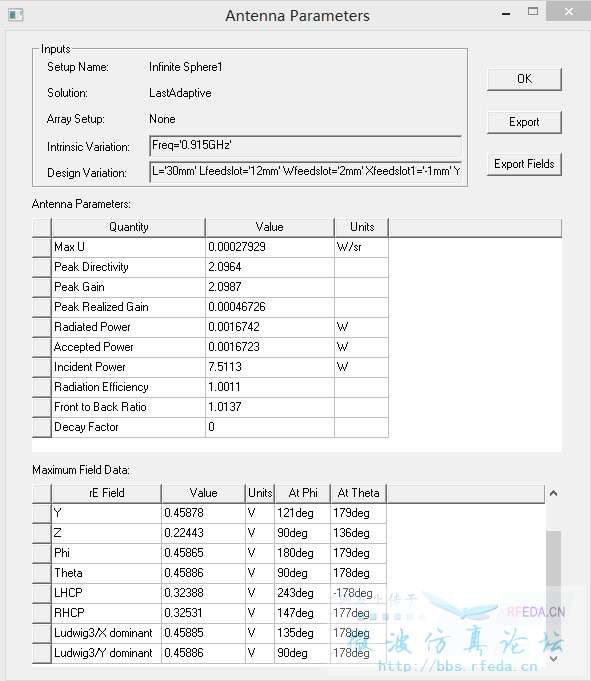Click the Intrinsic Variation Freq field

305,145
